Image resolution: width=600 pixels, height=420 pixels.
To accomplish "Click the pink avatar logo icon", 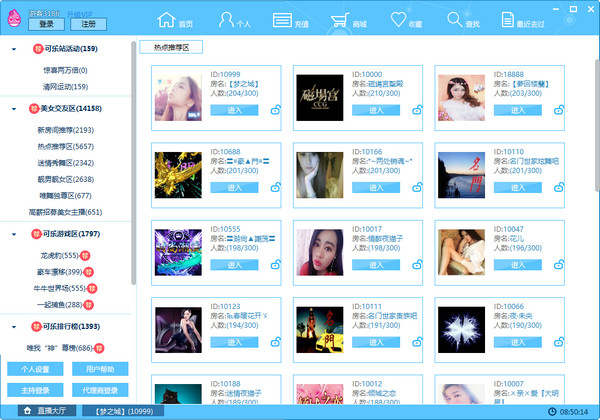I will [x=17, y=17].
